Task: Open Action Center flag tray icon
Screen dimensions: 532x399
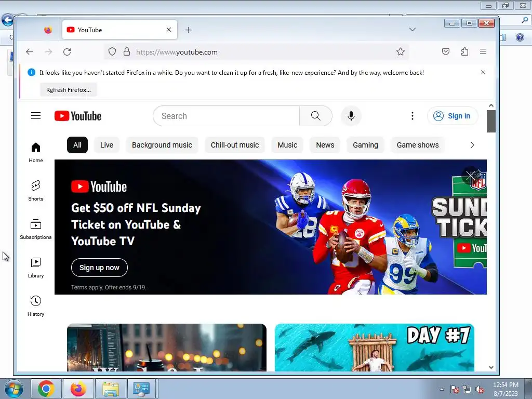Action: (x=455, y=390)
